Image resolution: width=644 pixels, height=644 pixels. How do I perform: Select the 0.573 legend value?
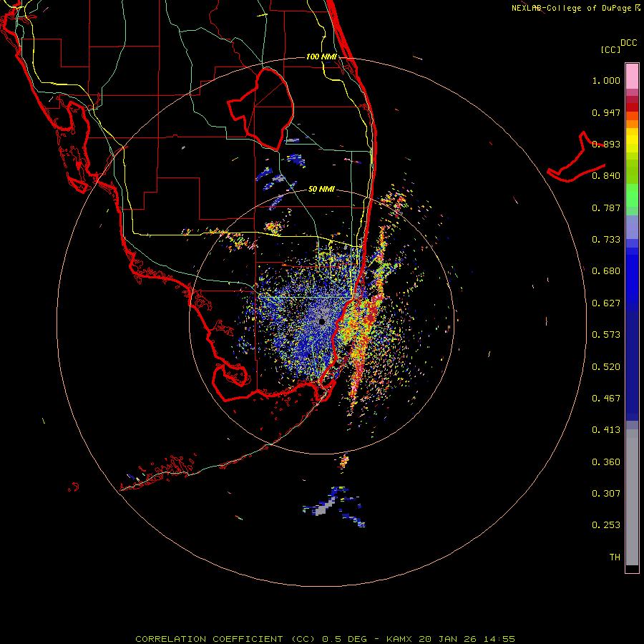pos(606,335)
